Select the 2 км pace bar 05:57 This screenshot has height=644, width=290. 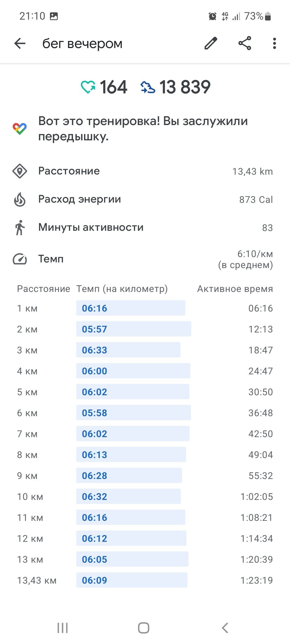(133, 329)
